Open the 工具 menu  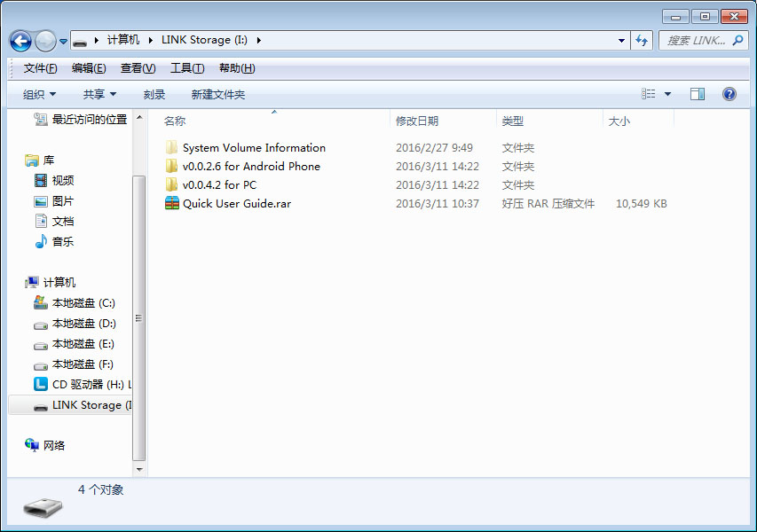tap(188, 67)
